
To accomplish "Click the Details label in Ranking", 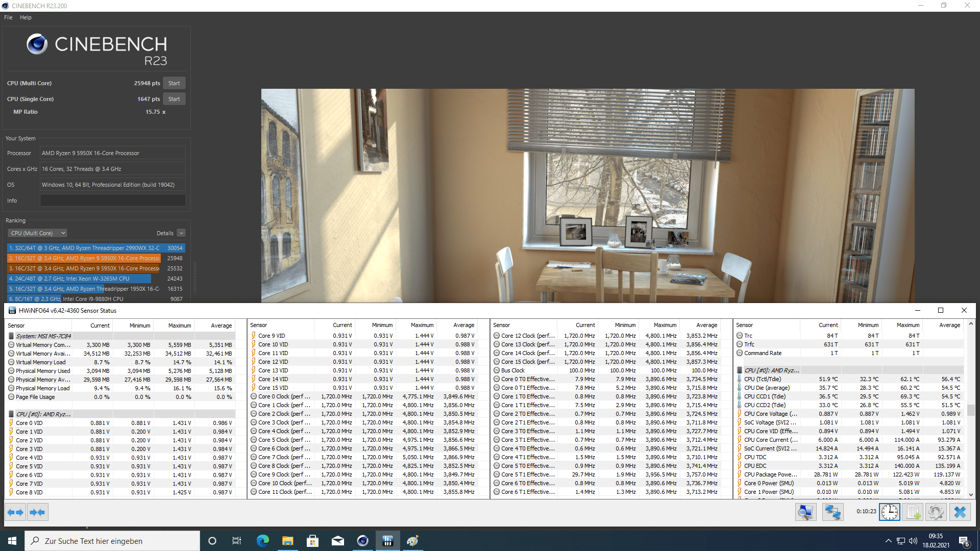I will 165,233.
